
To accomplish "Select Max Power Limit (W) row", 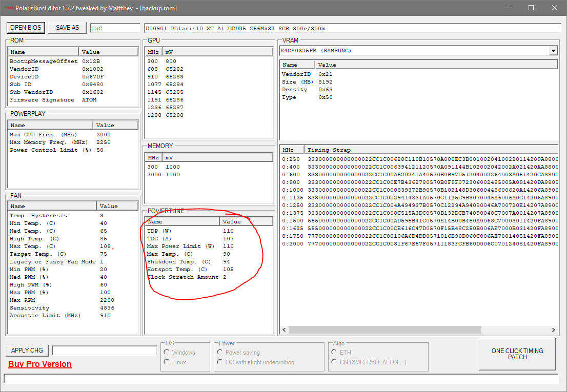I will [209, 246].
